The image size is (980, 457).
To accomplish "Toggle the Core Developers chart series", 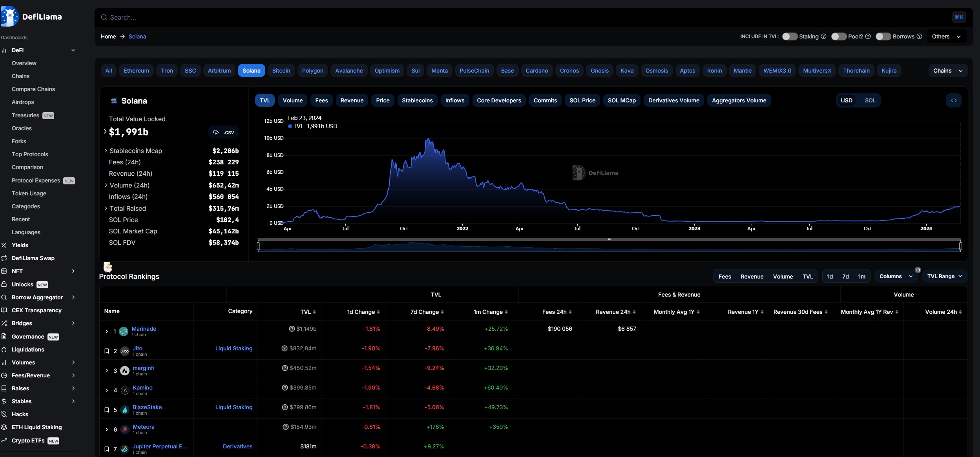I will pyautogui.click(x=498, y=100).
